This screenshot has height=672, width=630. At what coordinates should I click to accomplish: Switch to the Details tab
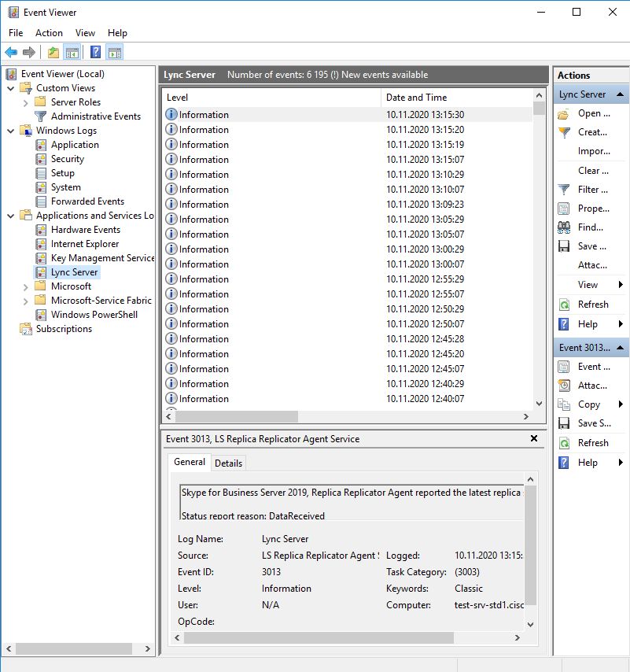click(228, 463)
